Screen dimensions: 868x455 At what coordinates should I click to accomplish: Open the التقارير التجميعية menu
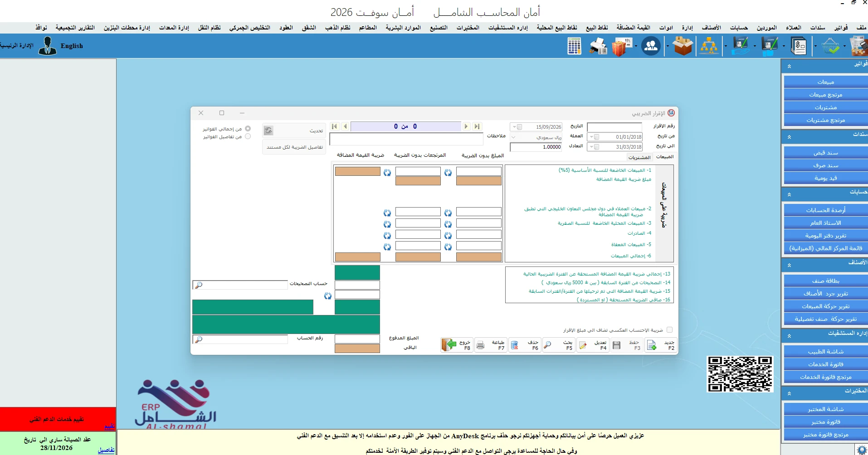click(75, 28)
